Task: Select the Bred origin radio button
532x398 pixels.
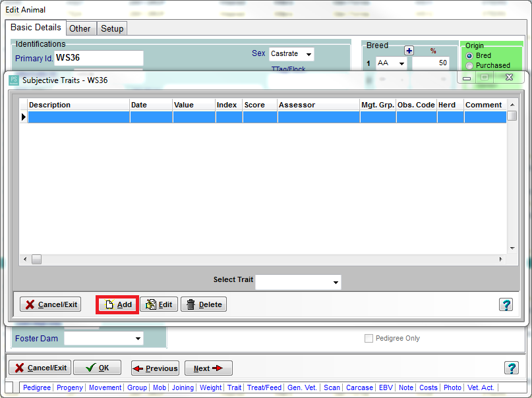Action: (469, 56)
